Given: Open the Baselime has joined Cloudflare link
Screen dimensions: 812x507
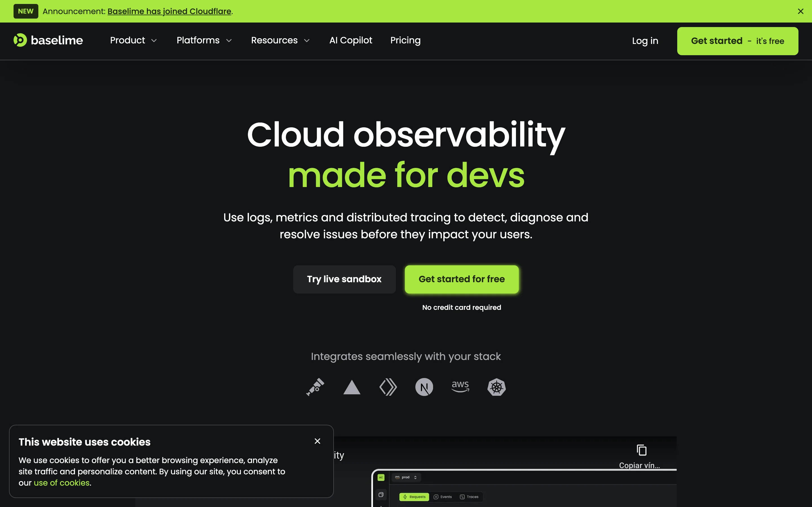Looking at the screenshot, I should click(x=169, y=11).
